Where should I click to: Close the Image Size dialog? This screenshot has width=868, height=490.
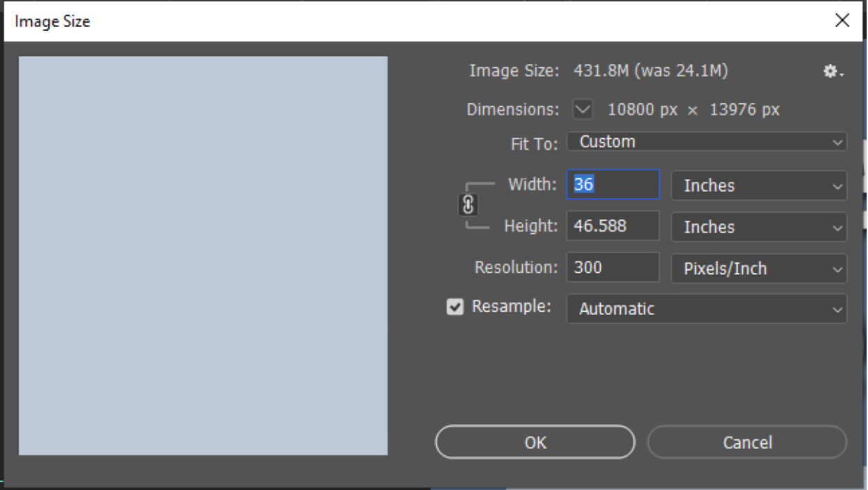pos(842,21)
